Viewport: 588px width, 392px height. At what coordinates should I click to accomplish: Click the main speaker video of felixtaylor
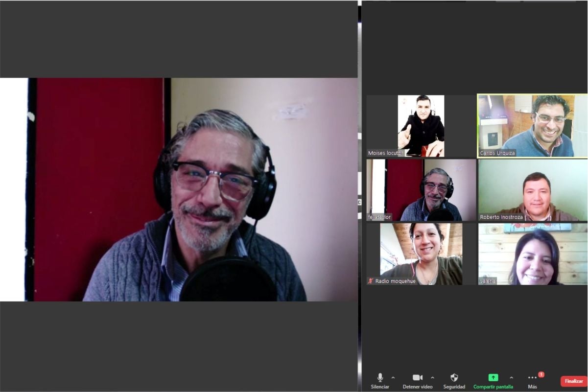coord(179,190)
